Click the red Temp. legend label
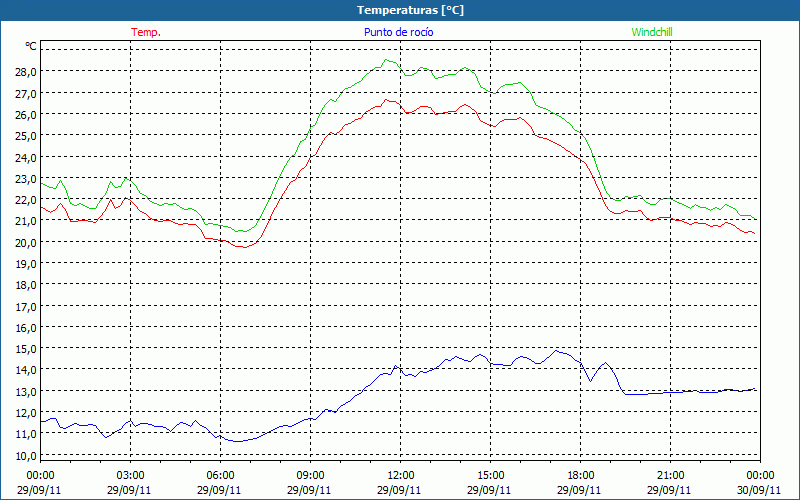 pos(146,32)
